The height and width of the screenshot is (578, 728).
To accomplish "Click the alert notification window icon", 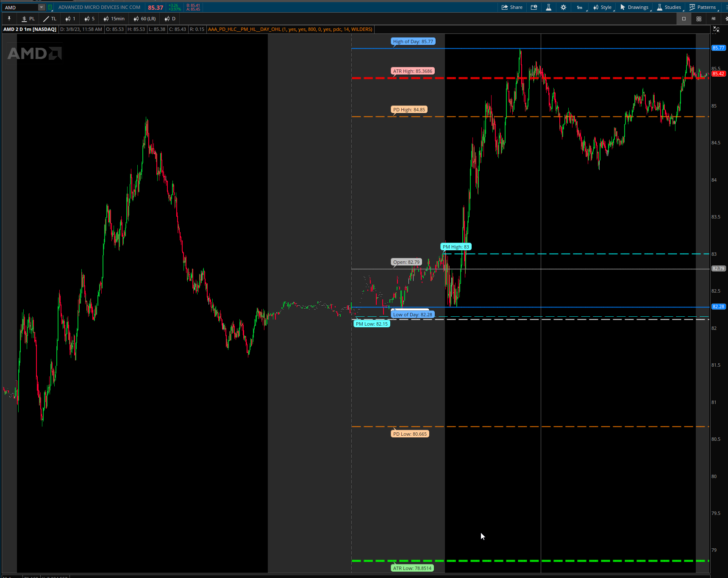I will click(534, 7).
